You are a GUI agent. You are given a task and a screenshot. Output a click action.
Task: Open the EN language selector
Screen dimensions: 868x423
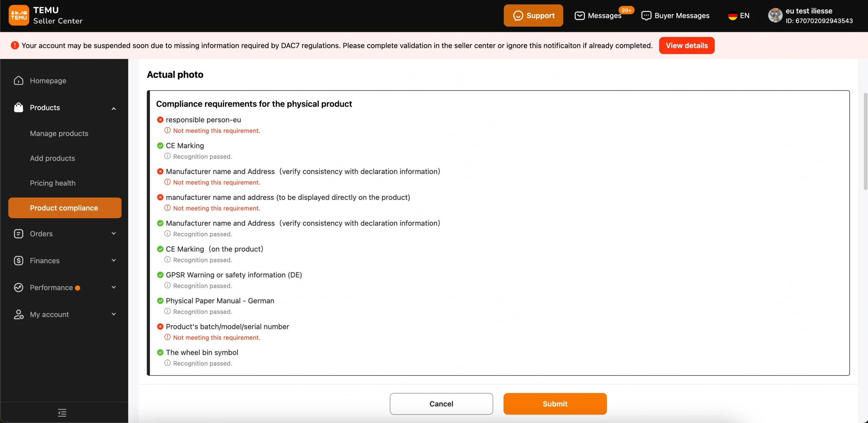click(739, 16)
